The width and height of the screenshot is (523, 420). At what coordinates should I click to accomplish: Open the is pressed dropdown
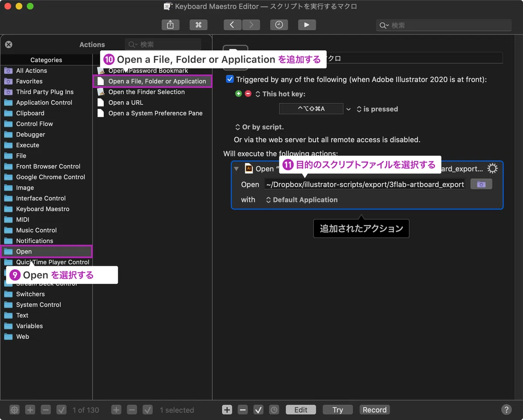pyautogui.click(x=377, y=109)
